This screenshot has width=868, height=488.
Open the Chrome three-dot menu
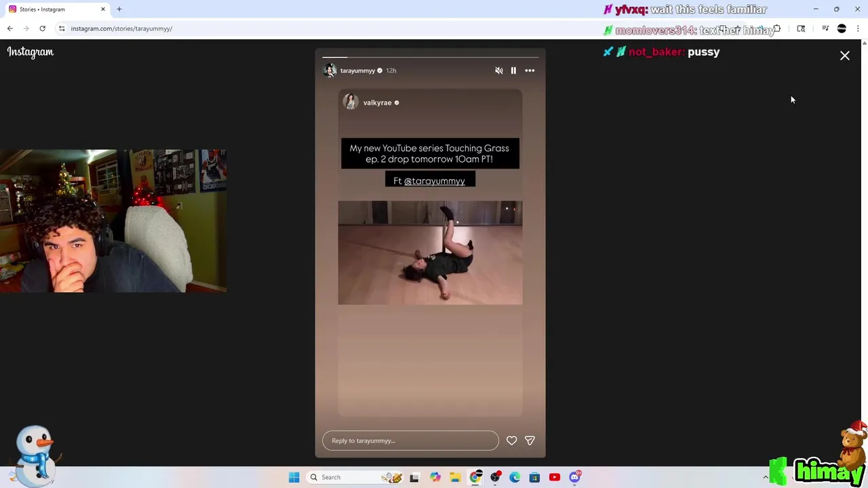tap(858, 28)
